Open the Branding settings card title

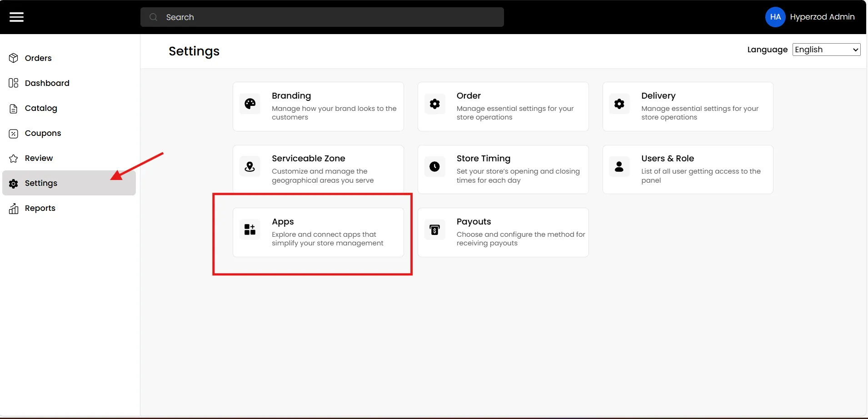click(x=291, y=95)
